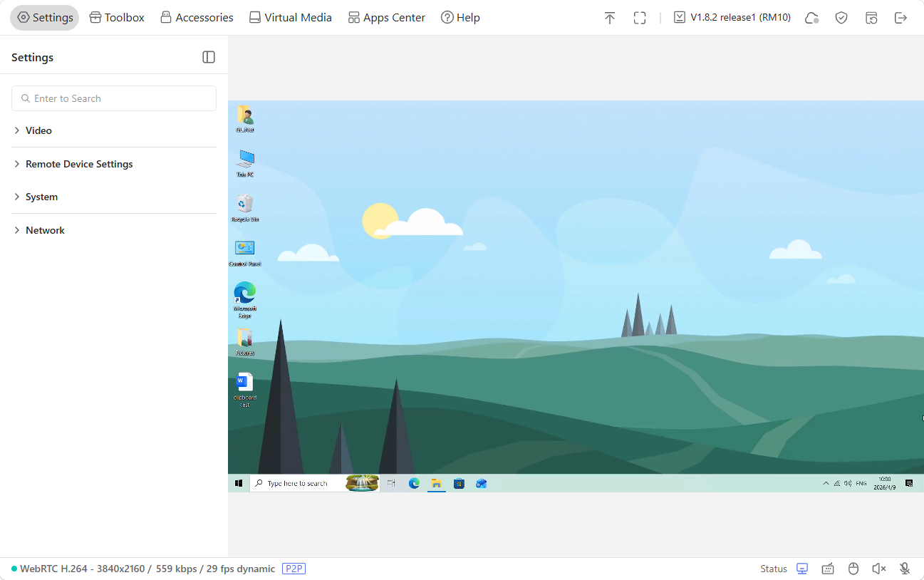Unmute the remote speaker audio
The height and width of the screenshot is (580, 924).
click(x=879, y=569)
